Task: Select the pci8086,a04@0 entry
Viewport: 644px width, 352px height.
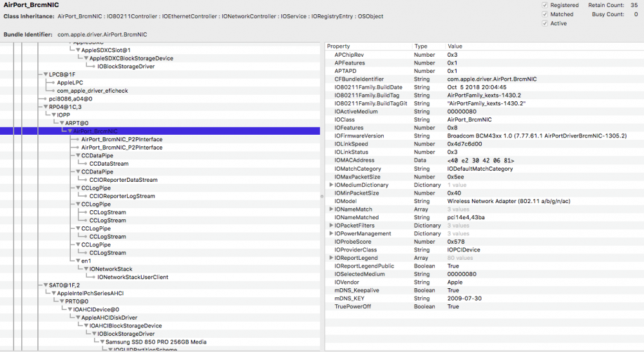Action: [71, 99]
